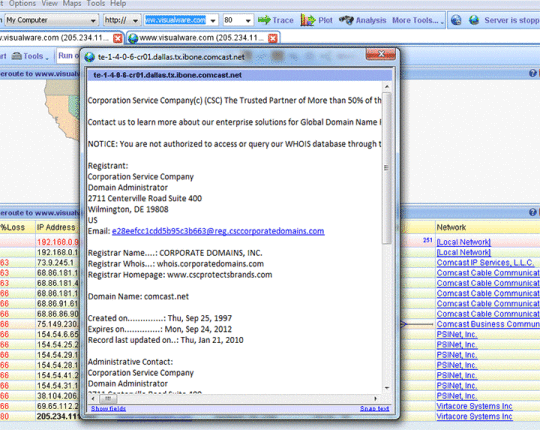Select the 75.149.230 IP row

point(58,324)
